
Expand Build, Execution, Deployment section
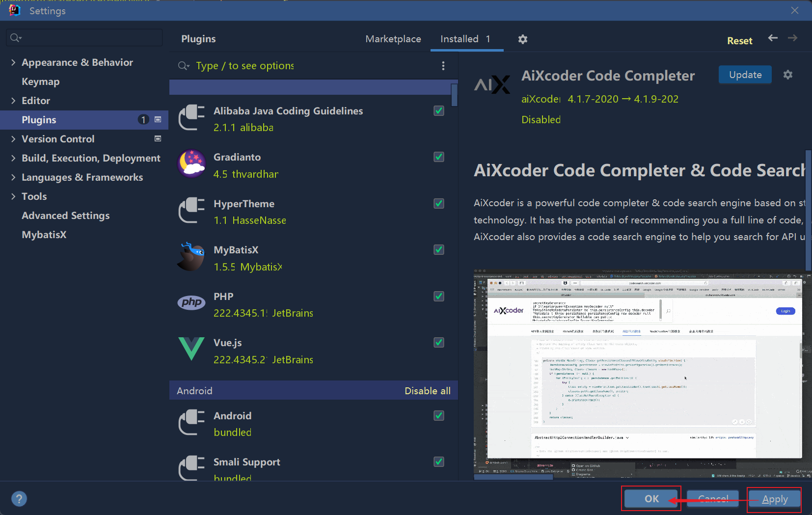pyautogui.click(x=13, y=158)
